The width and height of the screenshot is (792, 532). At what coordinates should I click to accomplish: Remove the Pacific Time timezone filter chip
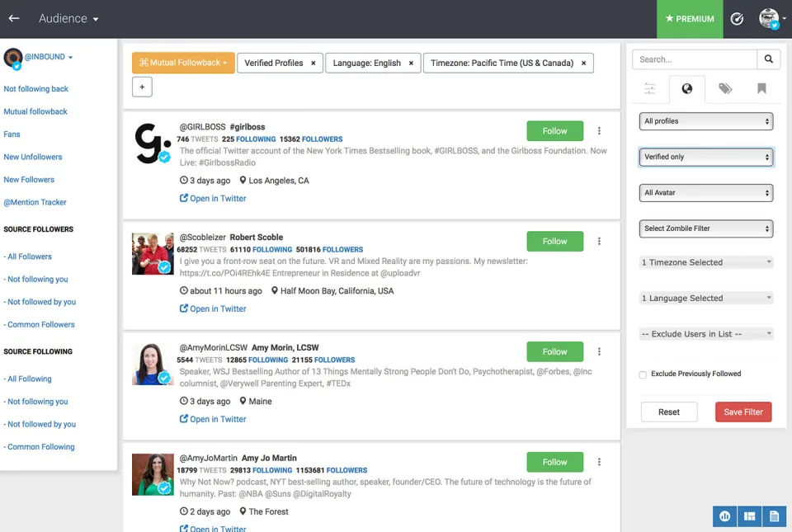[584, 63]
